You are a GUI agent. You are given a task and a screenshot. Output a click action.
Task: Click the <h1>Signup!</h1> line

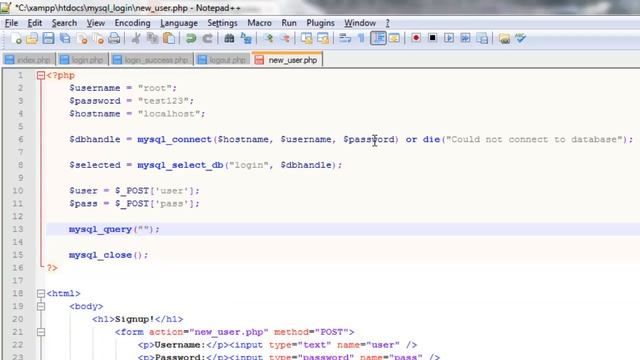click(138, 319)
